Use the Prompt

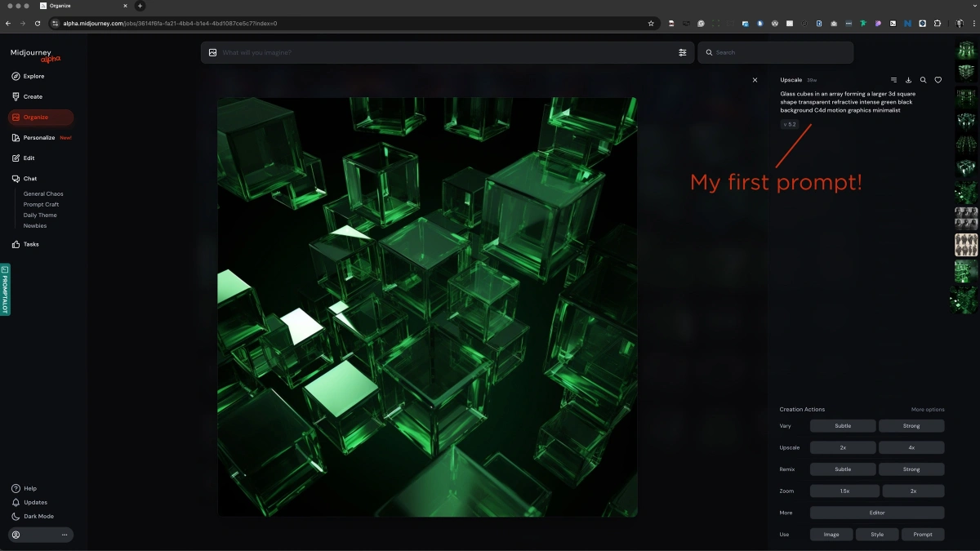click(923, 535)
